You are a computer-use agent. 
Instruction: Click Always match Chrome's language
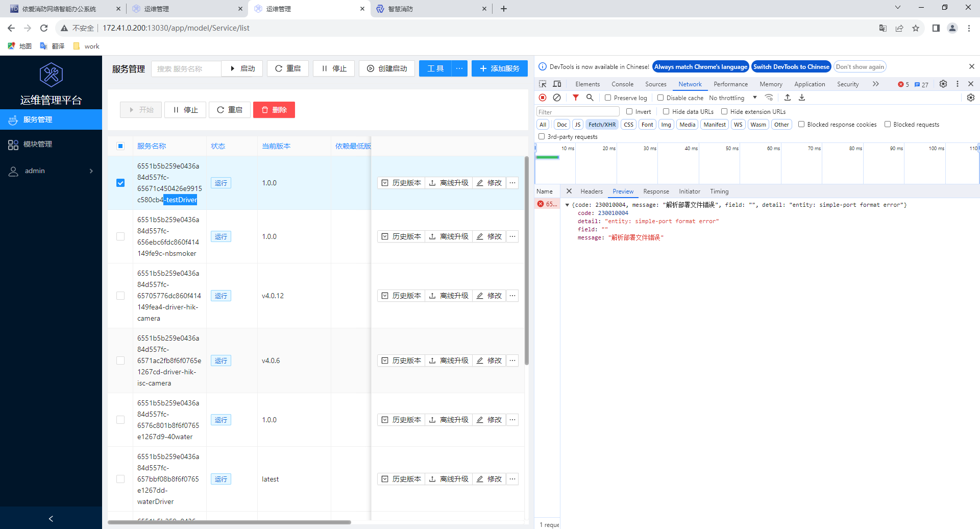(700, 67)
